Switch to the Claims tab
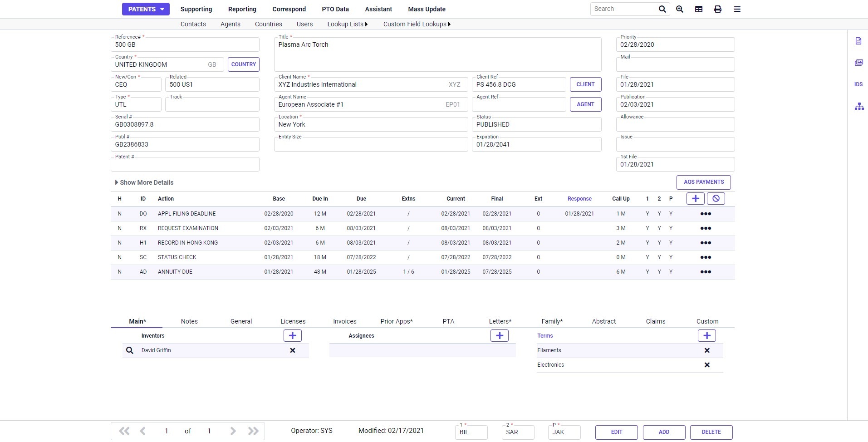Viewport: 868px width, 442px height. pos(656,321)
